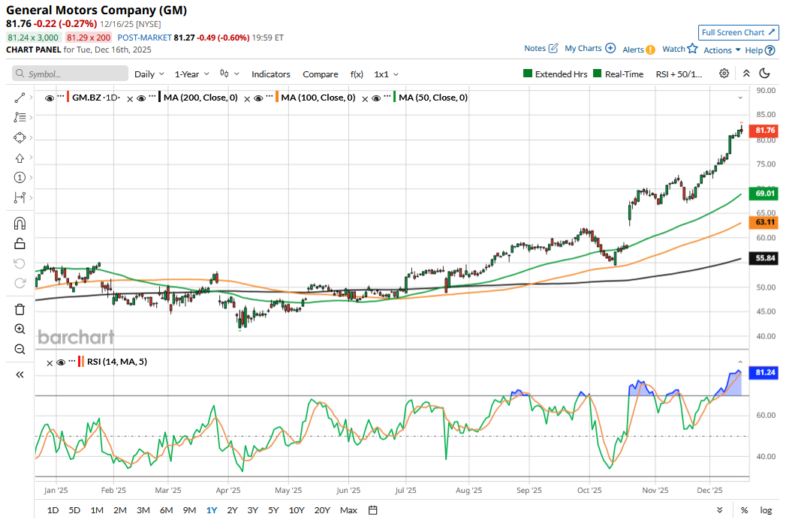Image resolution: width=786 pixels, height=532 pixels.
Task: Switch to dark mode with moon icon
Action: 765,74
